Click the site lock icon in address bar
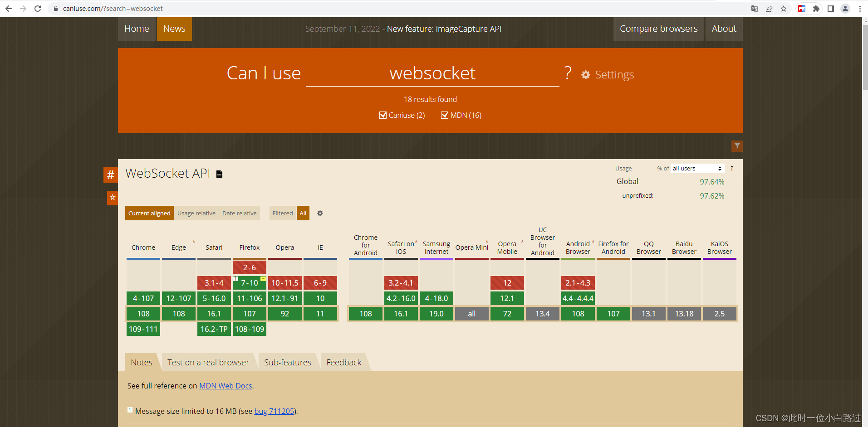 click(x=56, y=9)
